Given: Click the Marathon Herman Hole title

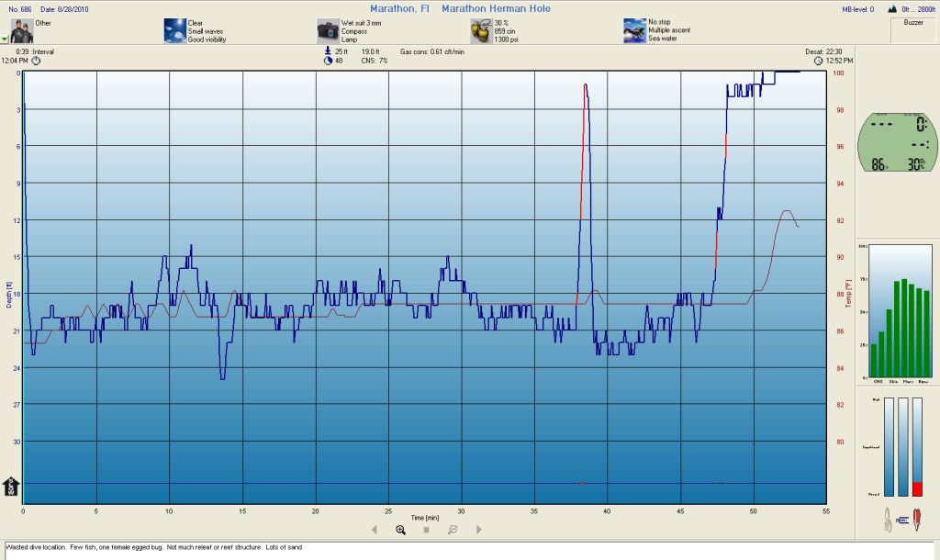Looking at the screenshot, I should 496,8.
